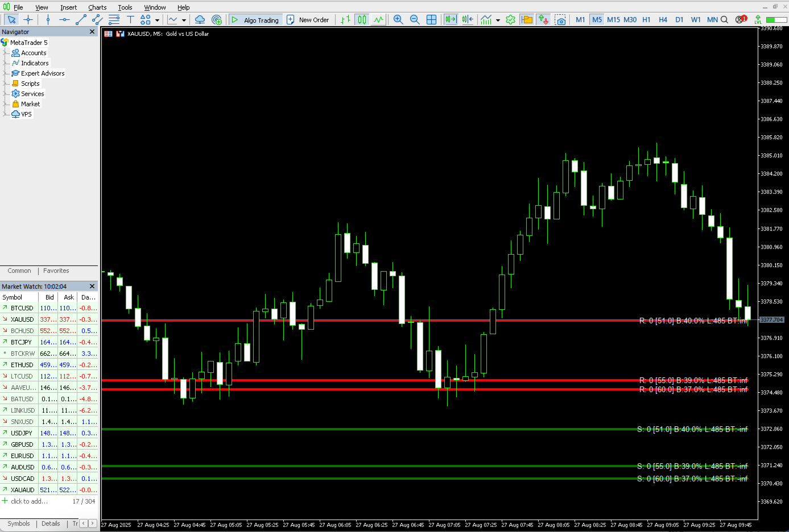Image resolution: width=789 pixels, height=532 pixels.
Task: Switch chart to M1 timeframe
Action: click(x=580, y=20)
